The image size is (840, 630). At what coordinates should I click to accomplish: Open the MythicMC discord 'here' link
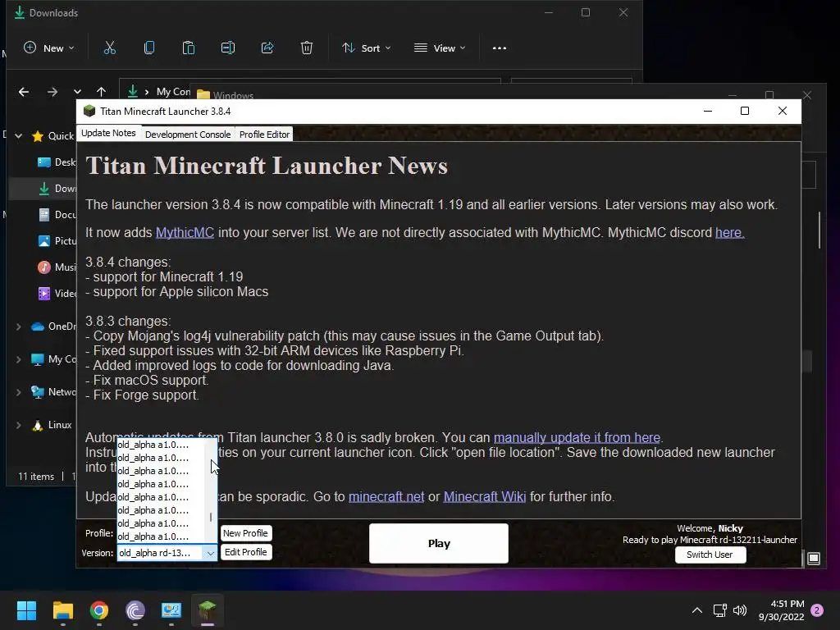pos(729,232)
